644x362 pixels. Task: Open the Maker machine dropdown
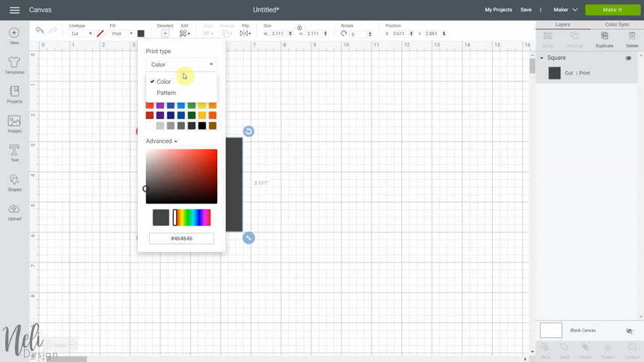pyautogui.click(x=566, y=10)
